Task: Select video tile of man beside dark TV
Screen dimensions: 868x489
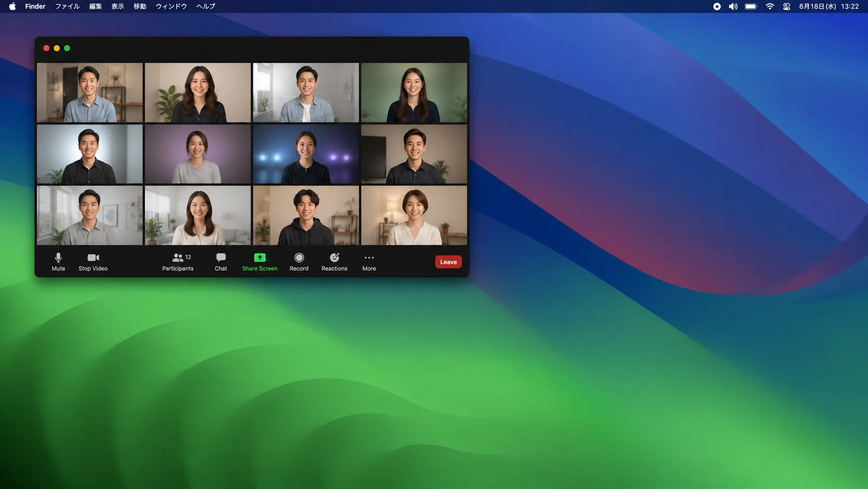Action: (x=414, y=154)
